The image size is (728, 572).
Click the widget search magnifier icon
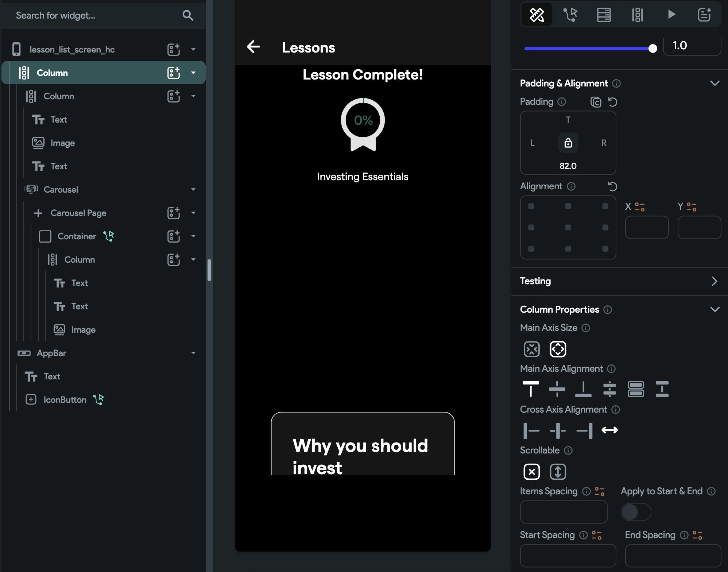[188, 15]
